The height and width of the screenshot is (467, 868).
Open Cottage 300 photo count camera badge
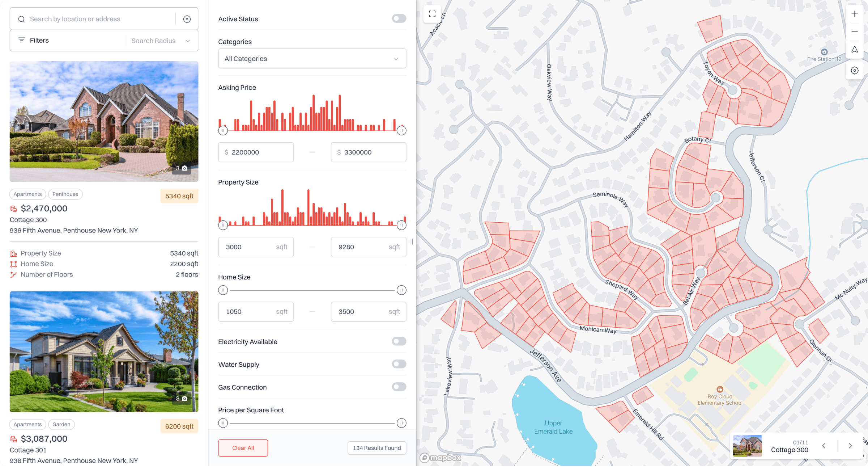pos(182,168)
